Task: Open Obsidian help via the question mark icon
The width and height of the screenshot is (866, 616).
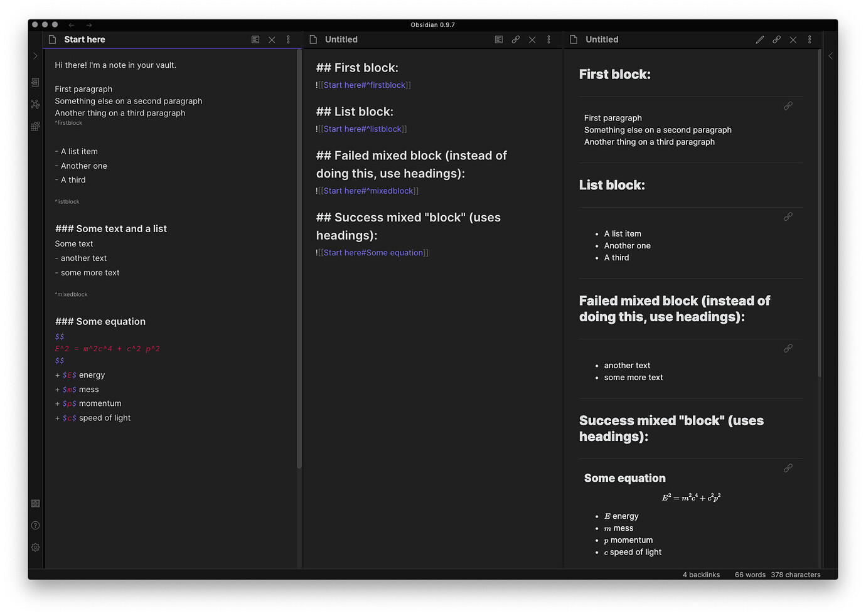Action: coord(35,525)
